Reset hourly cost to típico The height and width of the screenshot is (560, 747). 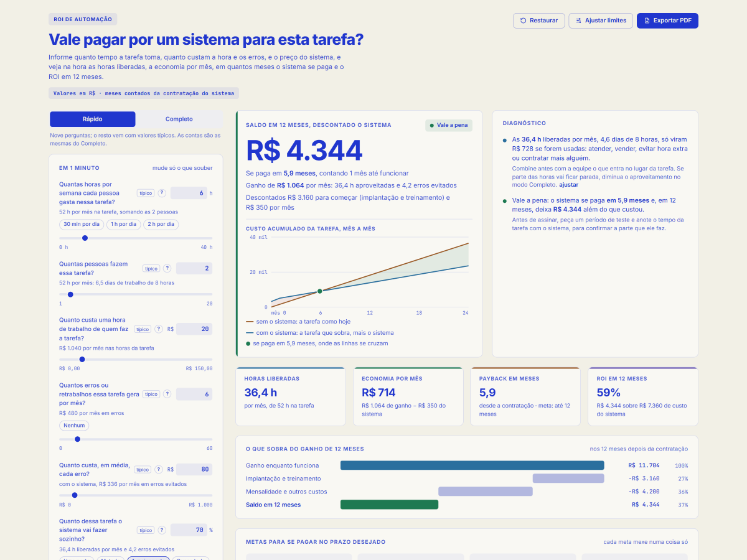pos(143,329)
